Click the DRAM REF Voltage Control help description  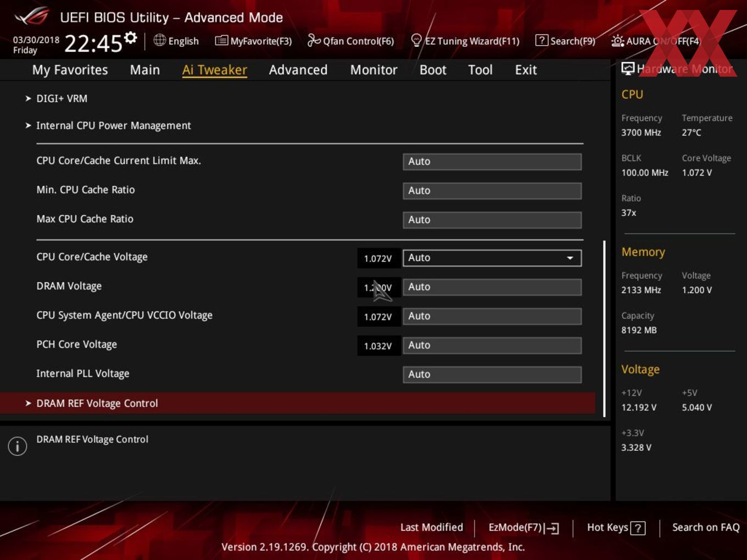pyautogui.click(x=92, y=439)
